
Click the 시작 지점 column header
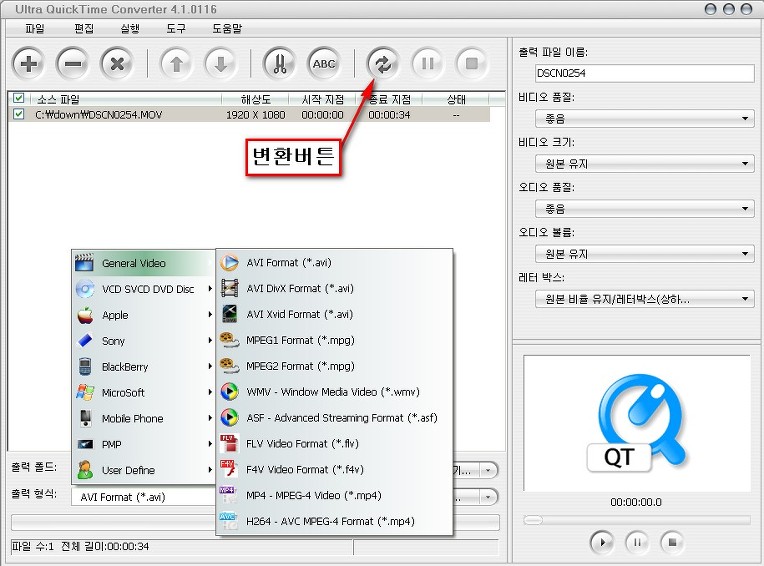click(x=323, y=99)
